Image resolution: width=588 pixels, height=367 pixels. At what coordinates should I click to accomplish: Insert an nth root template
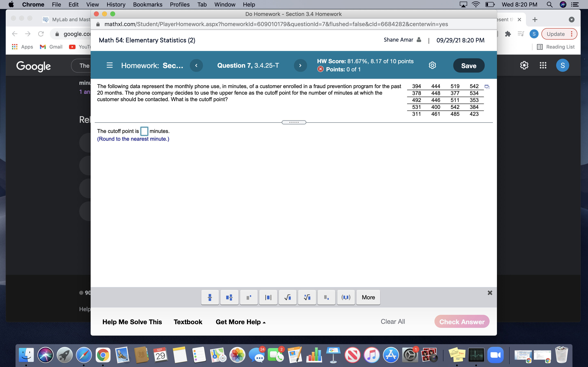click(307, 297)
